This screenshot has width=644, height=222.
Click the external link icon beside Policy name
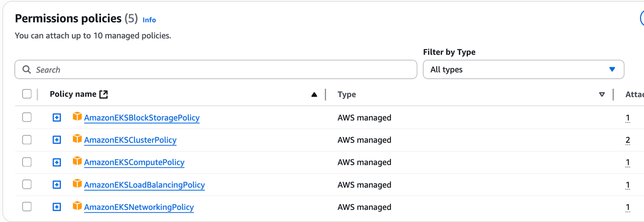(104, 94)
